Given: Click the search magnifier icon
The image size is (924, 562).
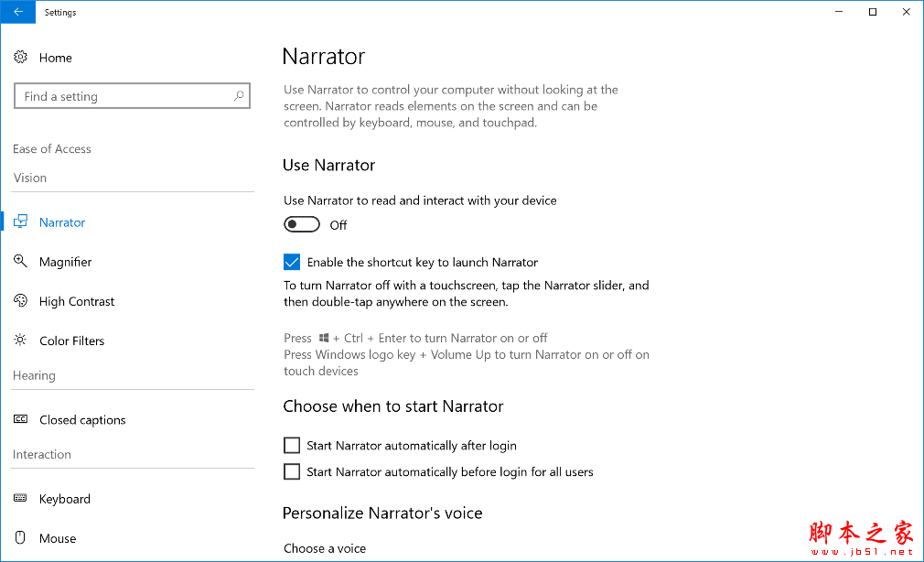Looking at the screenshot, I should point(239,96).
